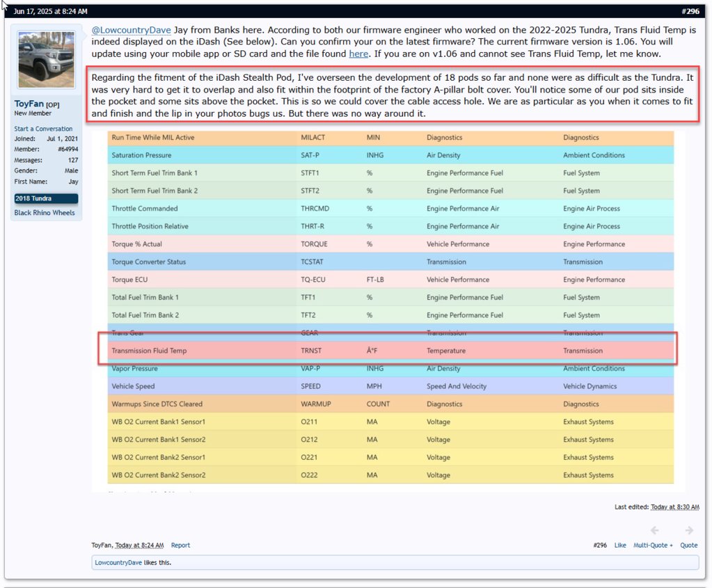This screenshot has height=588, width=712.
Task: Open ToyFan's avatar truck photo
Action: point(47,59)
